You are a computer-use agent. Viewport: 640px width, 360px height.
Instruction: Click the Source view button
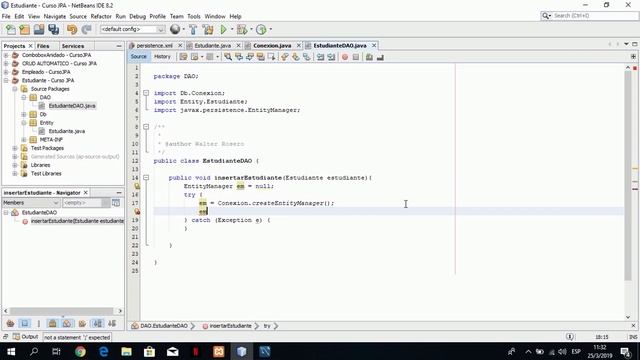[139, 57]
